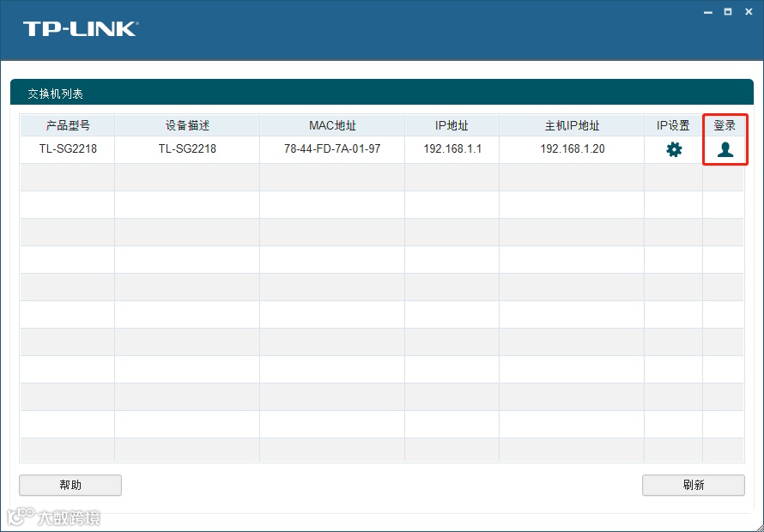Click the TP-LINK logo

[x=81, y=28]
